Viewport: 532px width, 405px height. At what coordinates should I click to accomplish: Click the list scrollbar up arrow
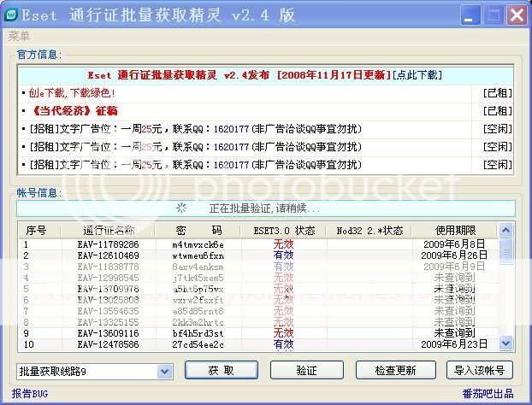505,231
